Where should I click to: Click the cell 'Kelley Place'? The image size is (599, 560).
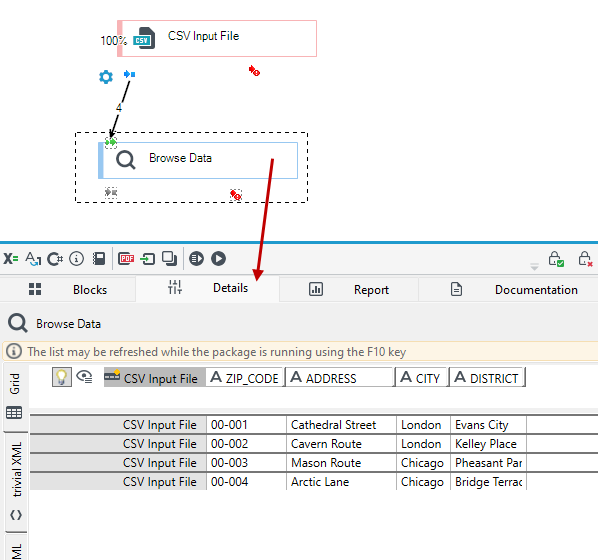click(x=488, y=444)
